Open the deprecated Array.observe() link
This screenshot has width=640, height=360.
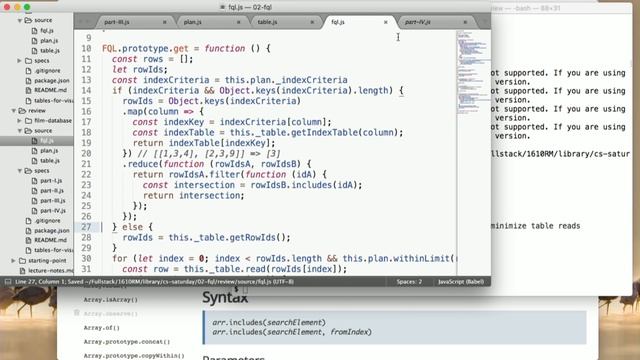click(x=111, y=313)
